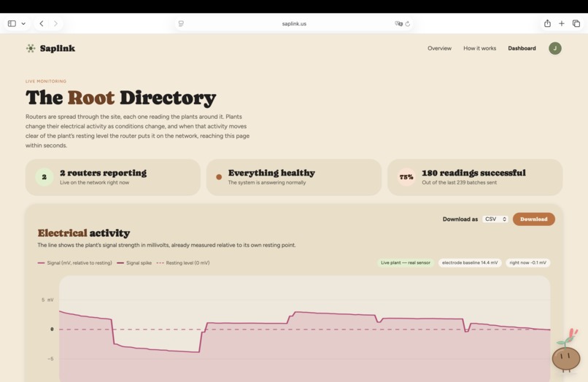The image size is (588, 382).
Task: Click the seed mascot character icon
Action: click(x=566, y=352)
